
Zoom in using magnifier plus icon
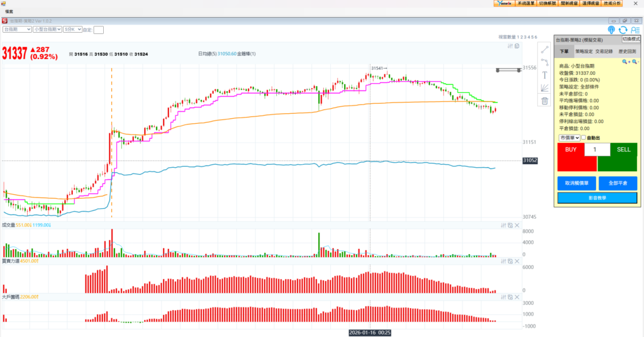coord(626,62)
